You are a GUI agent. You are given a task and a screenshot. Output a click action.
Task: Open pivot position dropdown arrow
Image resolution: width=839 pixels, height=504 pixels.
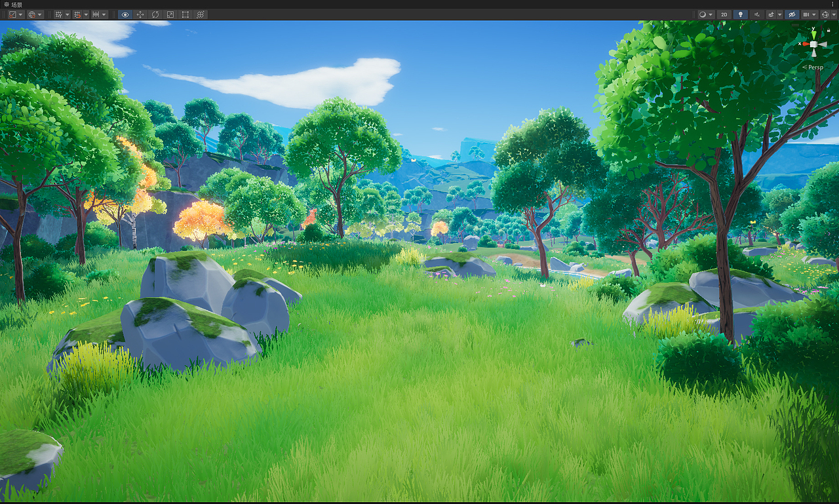21,14
